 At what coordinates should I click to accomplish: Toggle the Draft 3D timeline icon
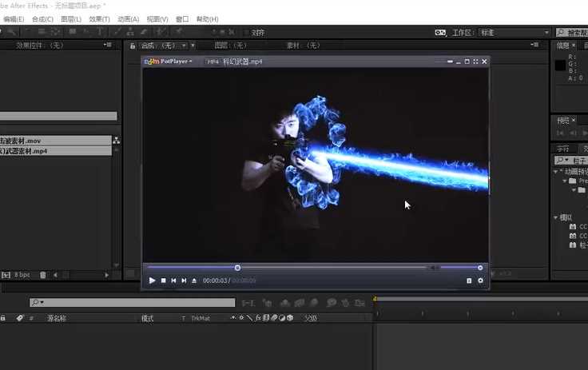tap(267, 303)
